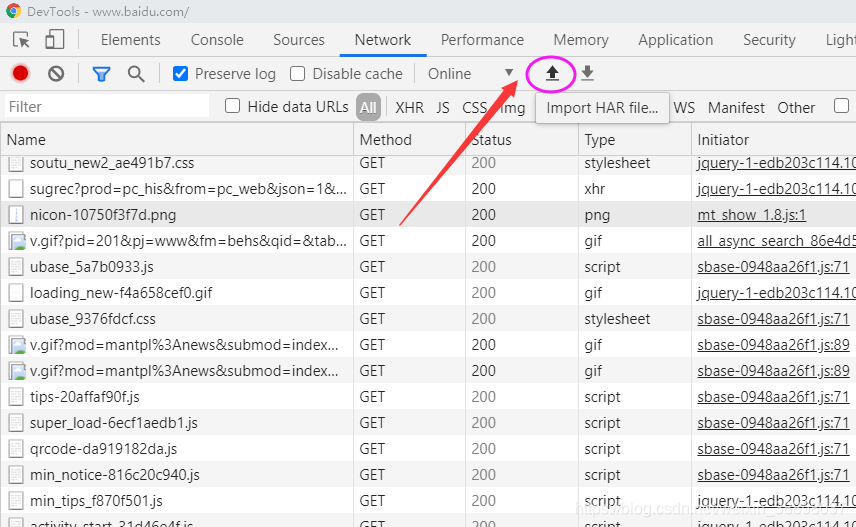Filter requests by XHR
The image size is (856, 527).
point(409,108)
